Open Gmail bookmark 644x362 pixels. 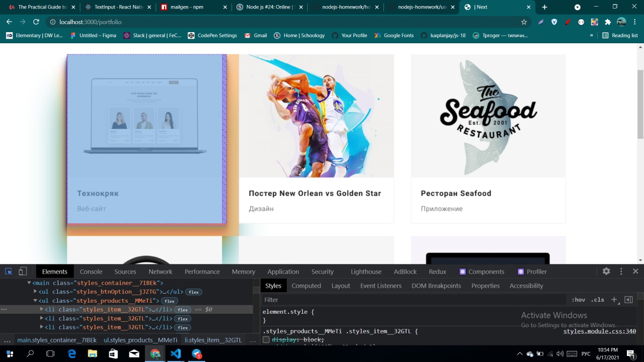256,35
